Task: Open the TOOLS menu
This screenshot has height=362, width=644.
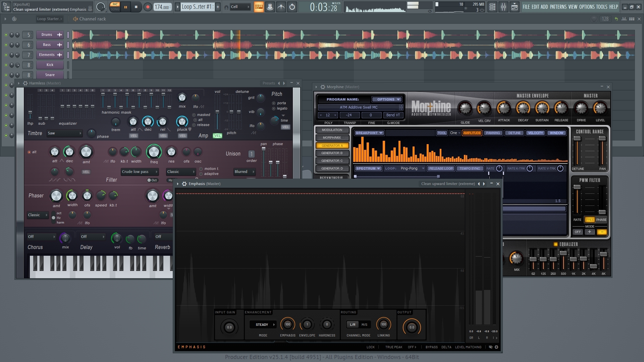Action: [x=601, y=7]
